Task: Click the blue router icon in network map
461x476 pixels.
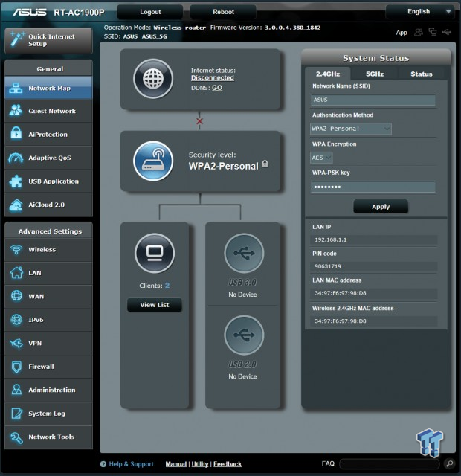Action: pos(153,161)
